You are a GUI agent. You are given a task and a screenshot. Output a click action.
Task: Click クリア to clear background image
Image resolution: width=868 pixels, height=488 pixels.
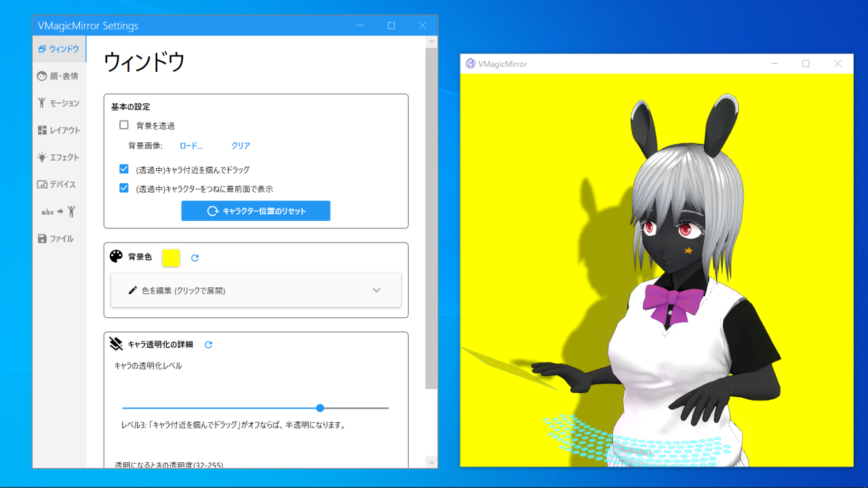[x=241, y=146]
